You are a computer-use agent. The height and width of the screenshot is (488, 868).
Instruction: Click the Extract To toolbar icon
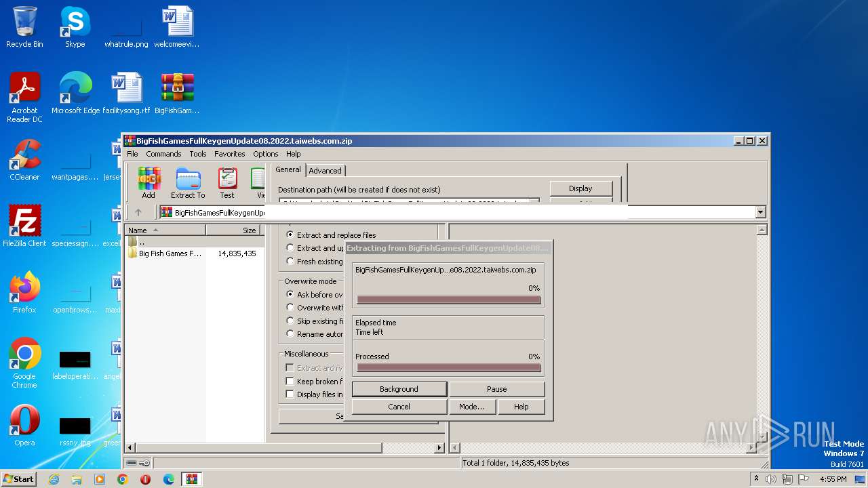point(188,182)
